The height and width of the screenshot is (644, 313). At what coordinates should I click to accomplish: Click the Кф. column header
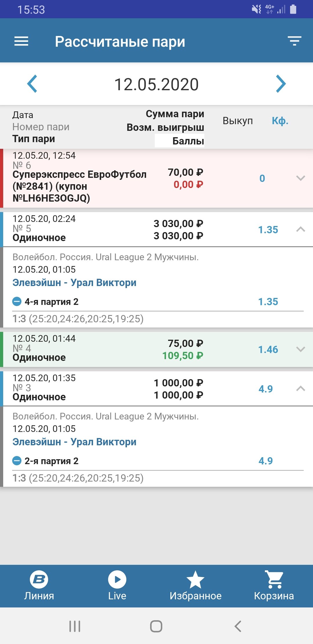tap(280, 121)
